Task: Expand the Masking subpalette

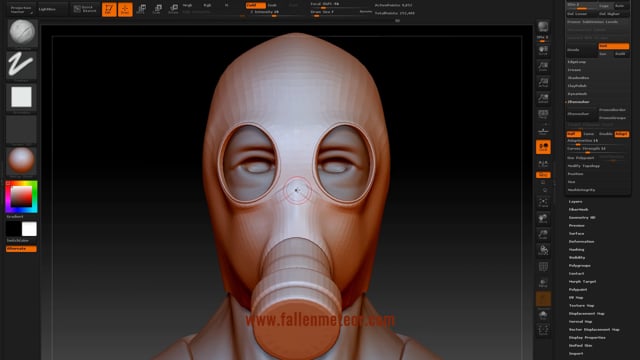Action: click(576, 249)
